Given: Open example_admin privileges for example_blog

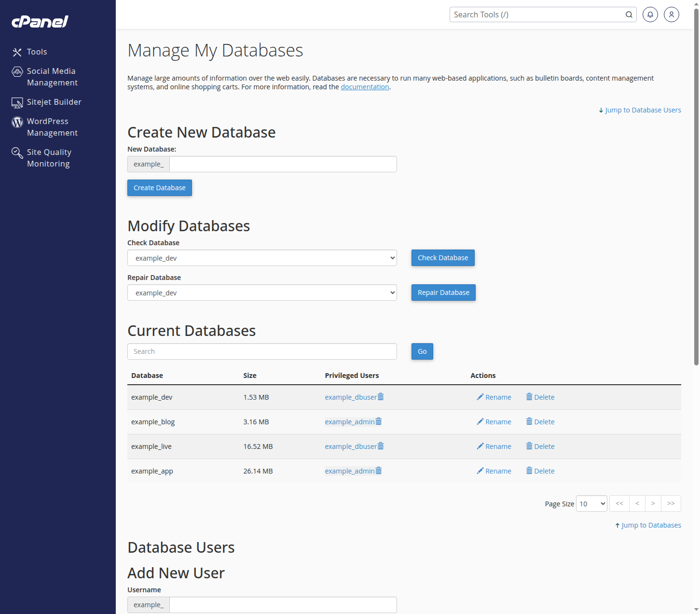Looking at the screenshot, I should [x=350, y=422].
